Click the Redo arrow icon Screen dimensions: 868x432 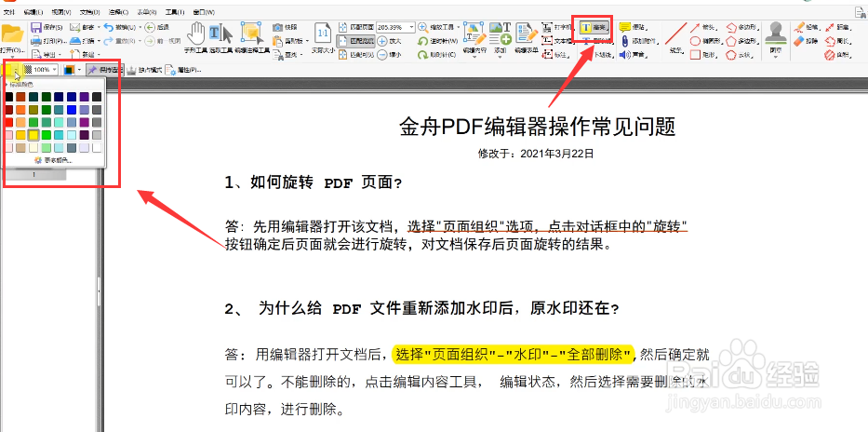[109, 41]
